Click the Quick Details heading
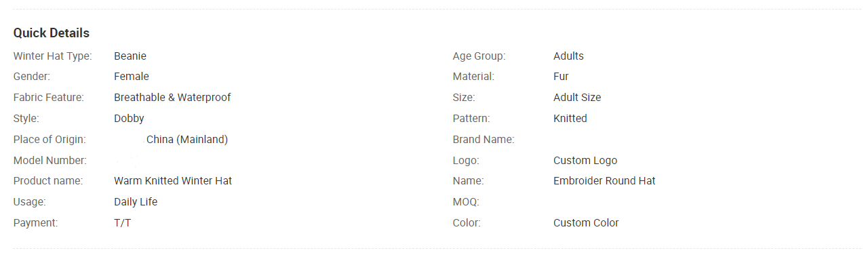This screenshot has height=259, width=868. [52, 33]
